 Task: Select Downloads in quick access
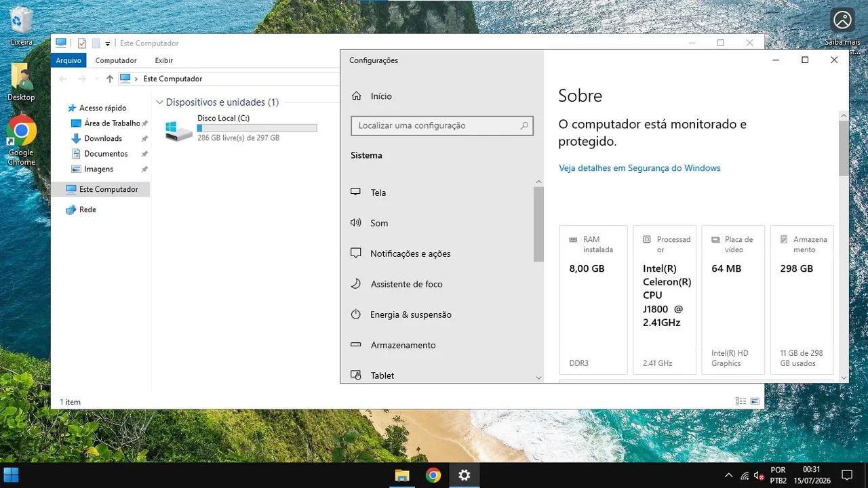point(103,138)
